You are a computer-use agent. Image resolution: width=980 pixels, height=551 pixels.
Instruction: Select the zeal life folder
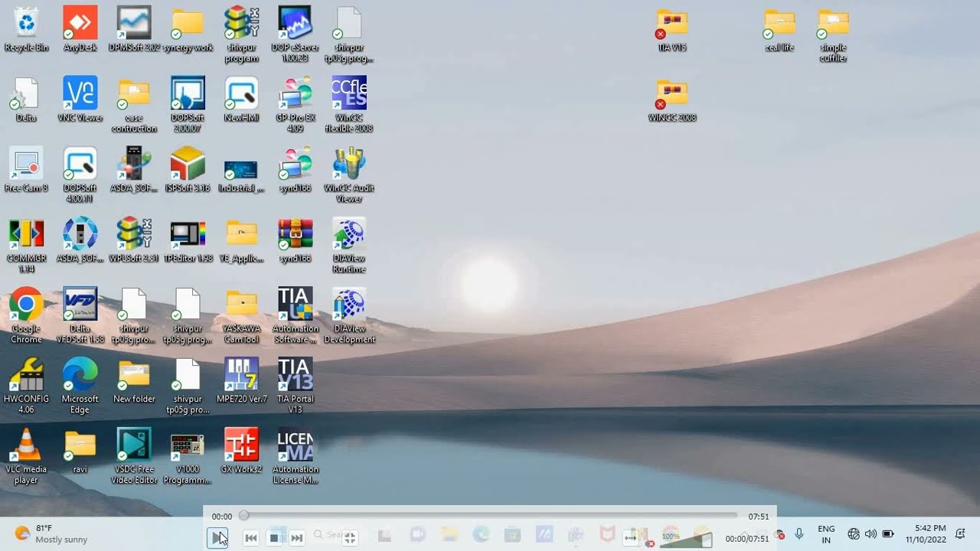tap(779, 30)
